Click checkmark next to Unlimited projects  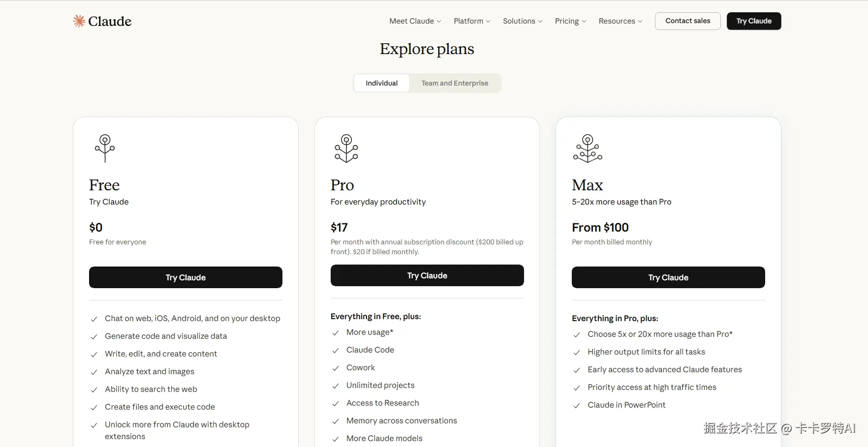coord(336,386)
